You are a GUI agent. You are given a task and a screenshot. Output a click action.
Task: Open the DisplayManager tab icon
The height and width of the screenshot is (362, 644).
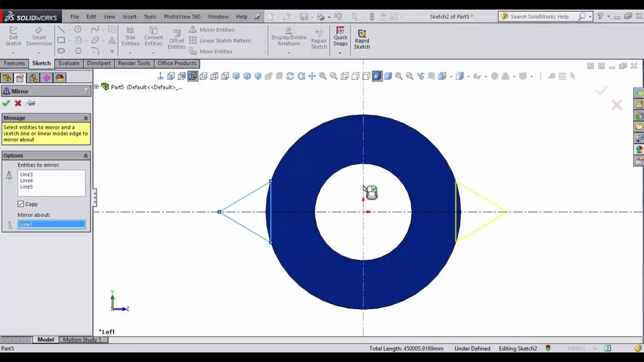click(x=60, y=78)
